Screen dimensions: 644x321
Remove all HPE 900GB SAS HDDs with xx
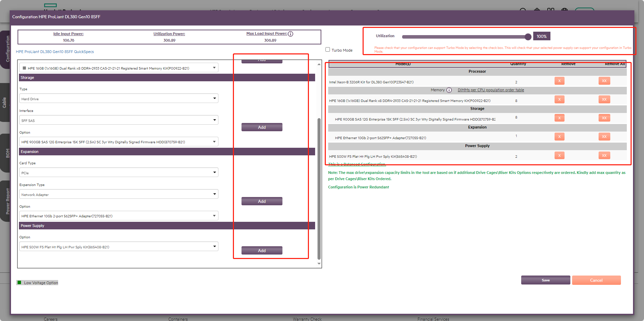(x=604, y=118)
